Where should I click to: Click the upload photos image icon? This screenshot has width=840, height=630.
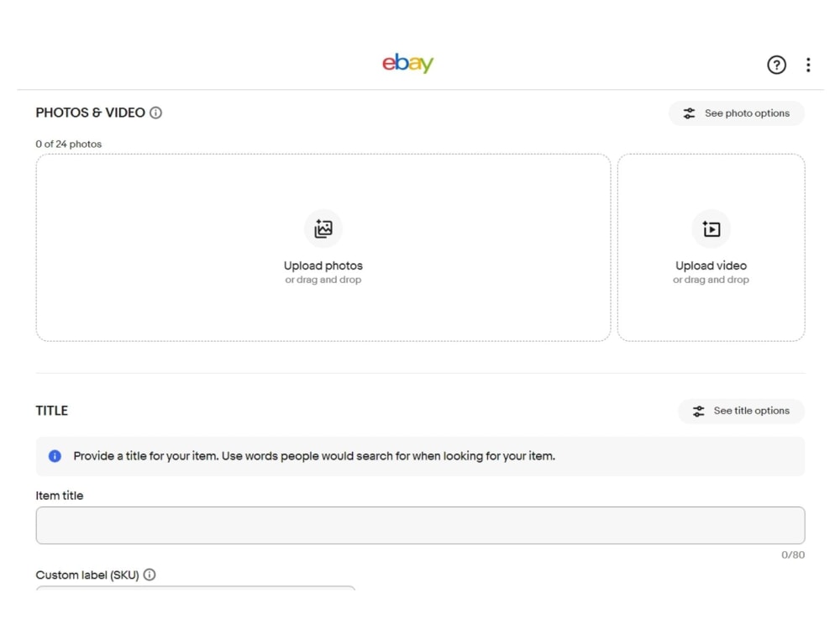323,228
